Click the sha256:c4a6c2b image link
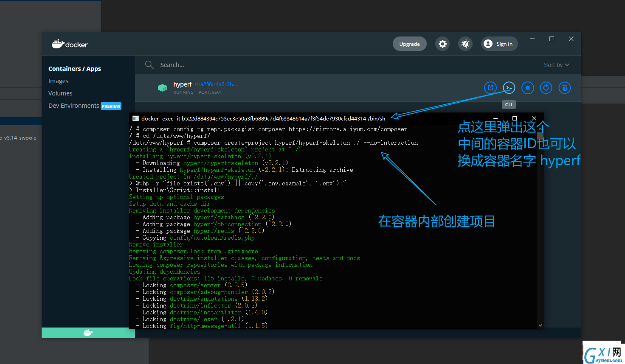The height and width of the screenshot is (364, 625). tap(216, 84)
